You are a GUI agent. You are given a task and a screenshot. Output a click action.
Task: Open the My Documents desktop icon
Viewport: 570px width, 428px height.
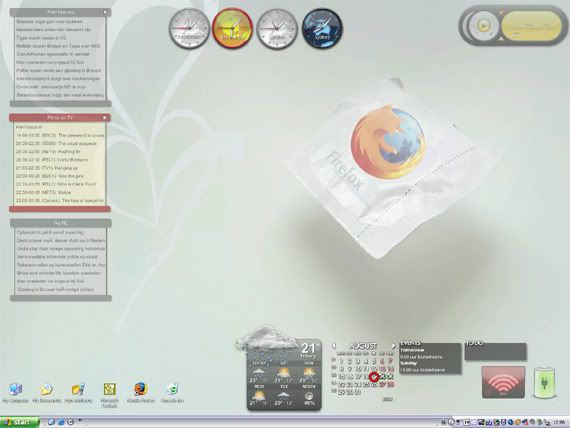(x=47, y=392)
